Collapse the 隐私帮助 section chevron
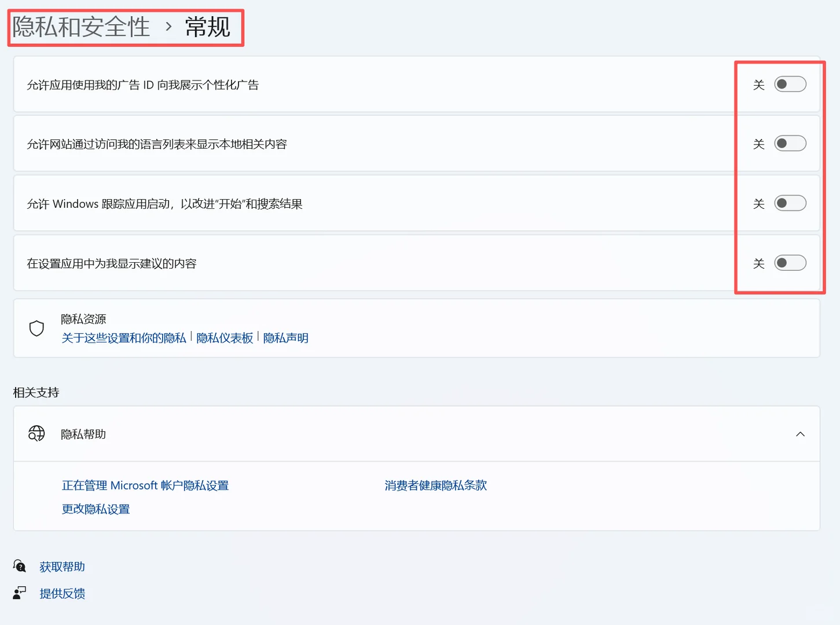840x625 pixels. 801,433
